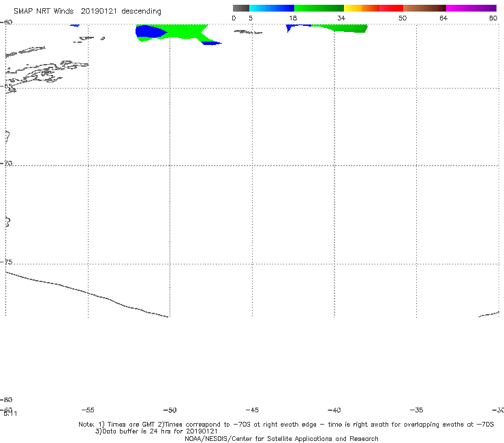Click the "5" label under the color bar

[x=251, y=18]
